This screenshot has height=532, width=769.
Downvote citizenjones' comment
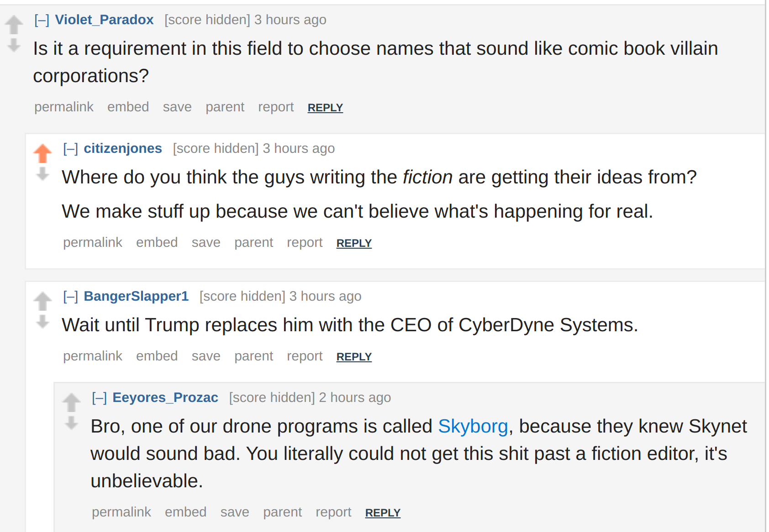[43, 174]
